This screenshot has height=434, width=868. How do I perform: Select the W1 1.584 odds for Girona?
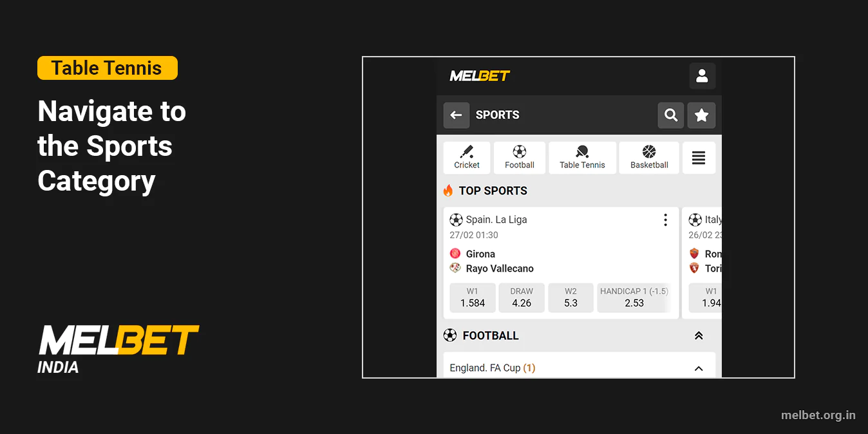[x=472, y=297]
